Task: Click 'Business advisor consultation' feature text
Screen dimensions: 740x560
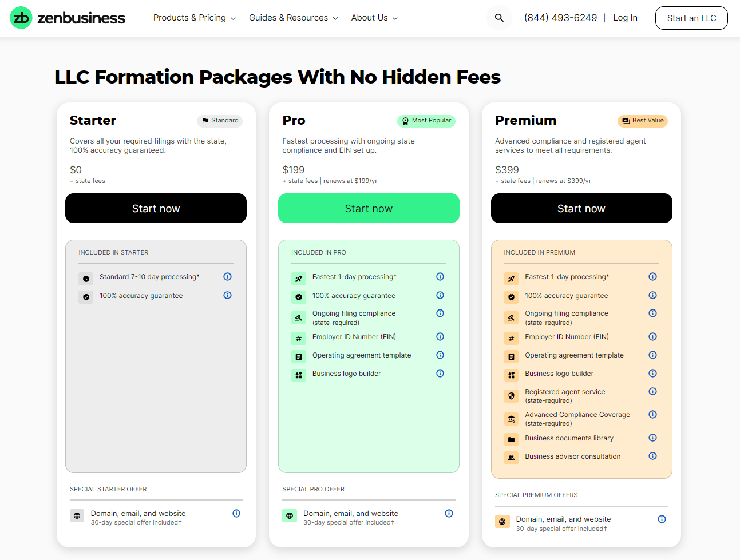Action: 573,456
